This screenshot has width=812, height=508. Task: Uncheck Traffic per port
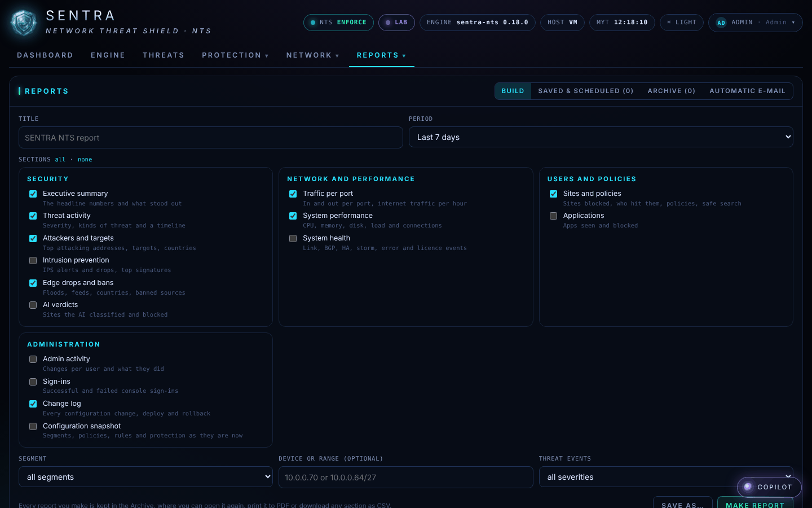coord(293,194)
